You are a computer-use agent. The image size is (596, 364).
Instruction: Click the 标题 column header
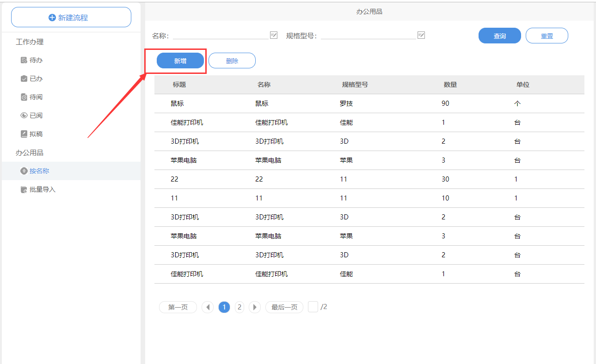(179, 85)
